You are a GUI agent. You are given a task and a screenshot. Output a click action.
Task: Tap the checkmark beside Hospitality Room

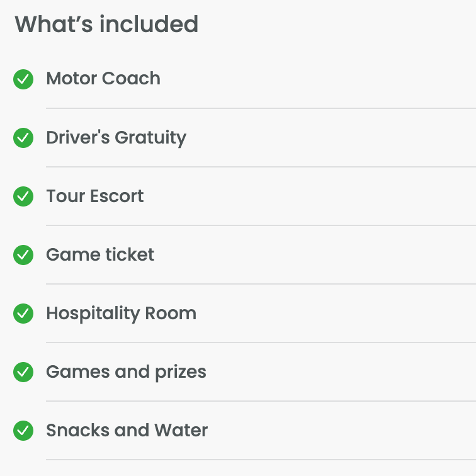[23, 314]
